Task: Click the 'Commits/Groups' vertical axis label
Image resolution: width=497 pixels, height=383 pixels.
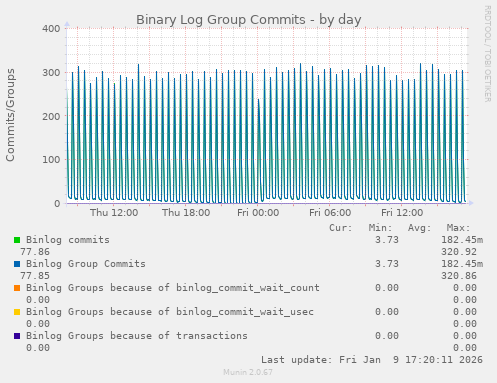Action: 10,115
